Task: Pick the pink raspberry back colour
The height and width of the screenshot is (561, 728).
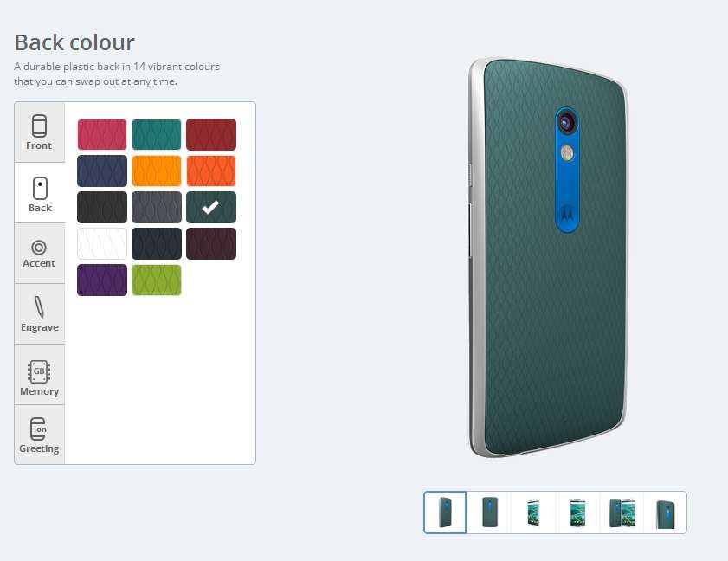Action: [x=102, y=135]
